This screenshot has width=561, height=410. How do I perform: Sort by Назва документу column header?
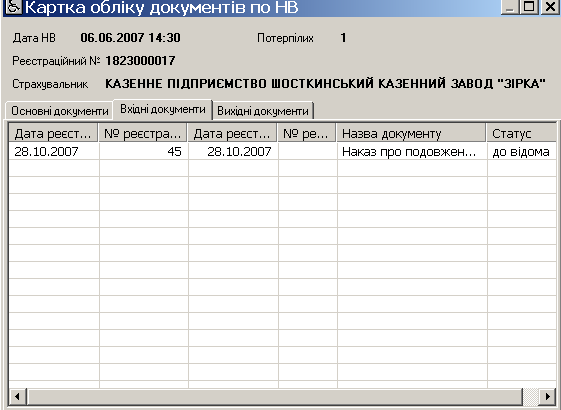411,133
